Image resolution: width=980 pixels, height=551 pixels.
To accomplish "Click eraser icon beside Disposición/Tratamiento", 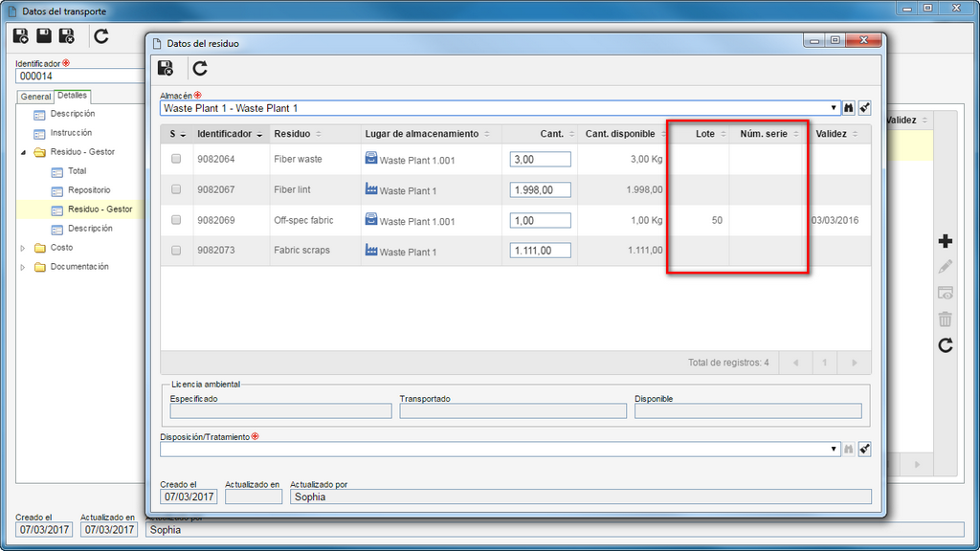I will [x=864, y=450].
